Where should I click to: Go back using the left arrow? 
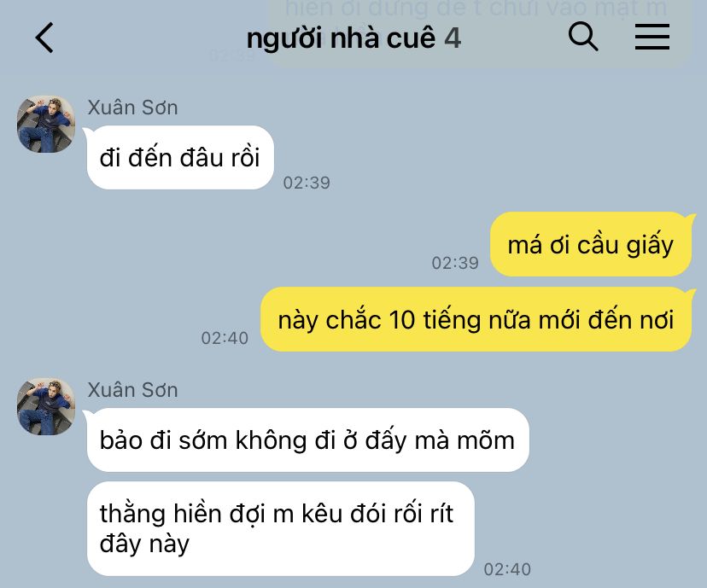[x=44, y=38]
